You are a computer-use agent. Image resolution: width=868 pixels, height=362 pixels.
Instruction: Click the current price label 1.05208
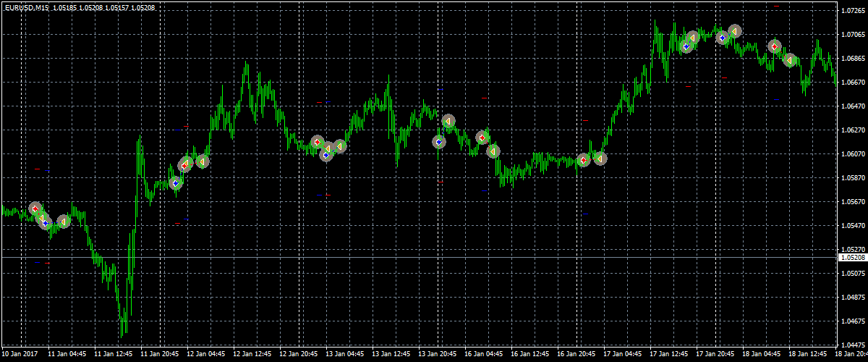click(x=851, y=257)
